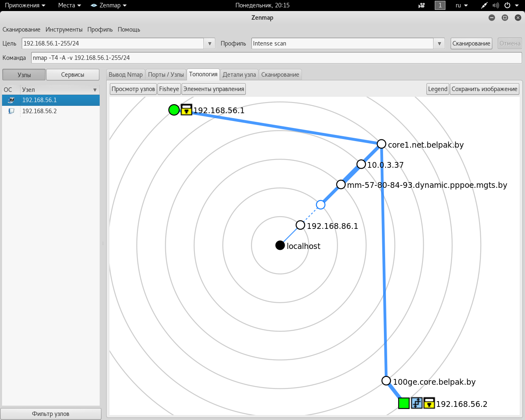The width and height of the screenshot is (525, 420).
Task: Toggle the Сервисы services view button
Action: (73, 75)
